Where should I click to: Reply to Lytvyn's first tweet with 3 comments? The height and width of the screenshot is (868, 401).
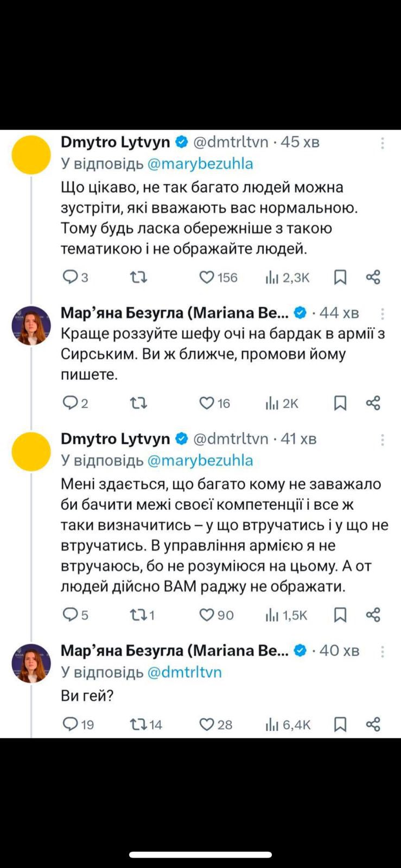point(71,278)
